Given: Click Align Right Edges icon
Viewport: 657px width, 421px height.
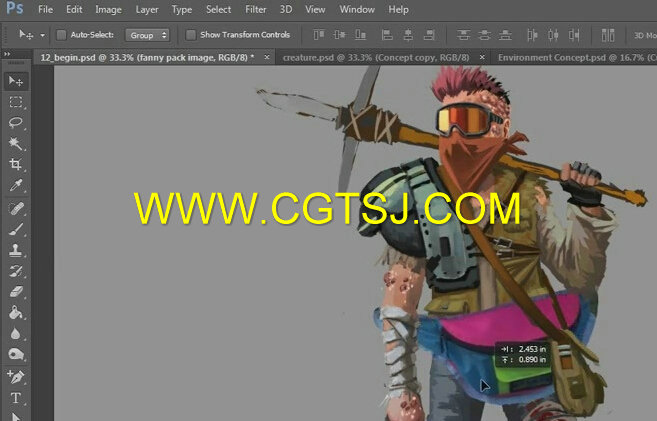Looking at the screenshot, I should click(429, 35).
